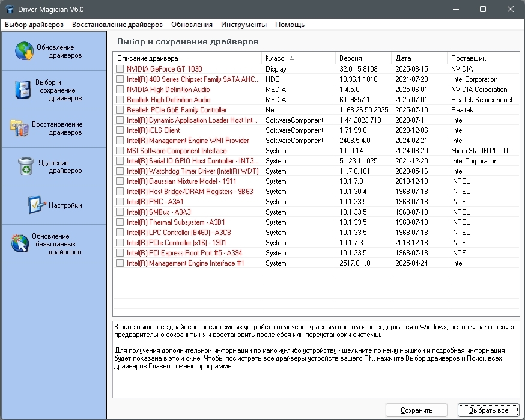Sort by Поставщик column header
525x420 pixels.
(483, 58)
